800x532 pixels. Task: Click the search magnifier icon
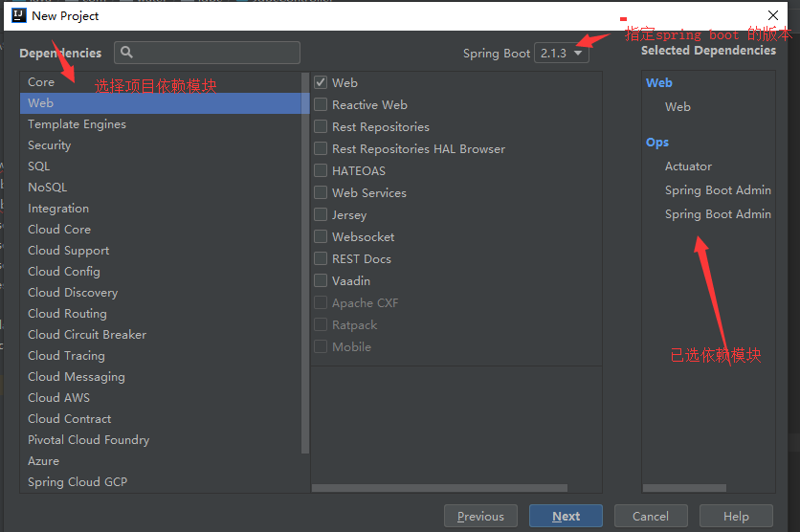pos(126,52)
